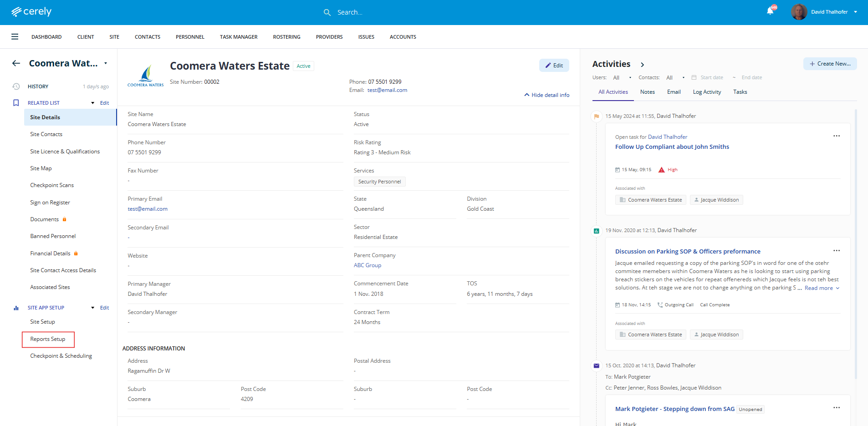This screenshot has height=426, width=868.
Task: Click the Activities expand chevron arrow
Action: [x=642, y=65]
